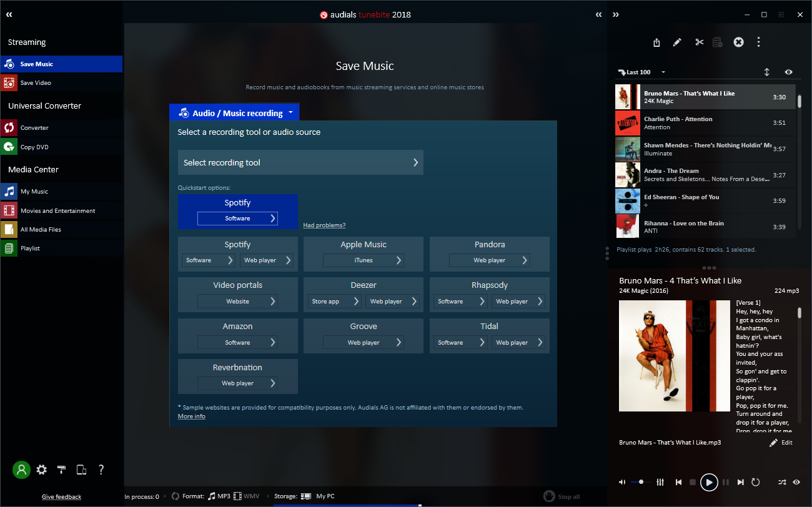Choose Apple Music iTunes option
The height and width of the screenshot is (507, 812).
[364, 260]
